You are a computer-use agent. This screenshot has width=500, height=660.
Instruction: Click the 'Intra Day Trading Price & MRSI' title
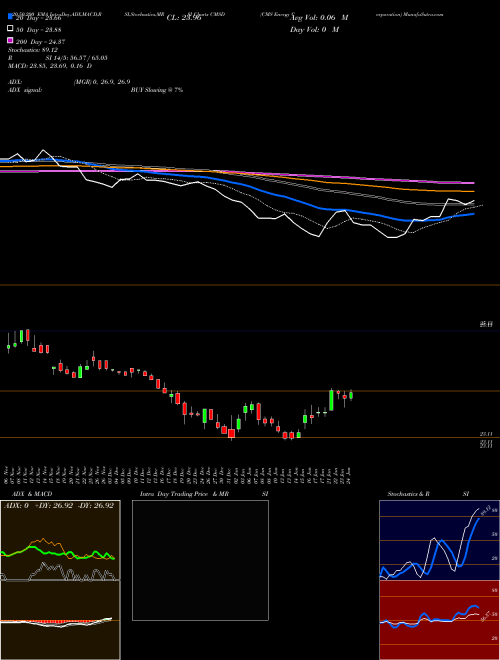point(204,494)
